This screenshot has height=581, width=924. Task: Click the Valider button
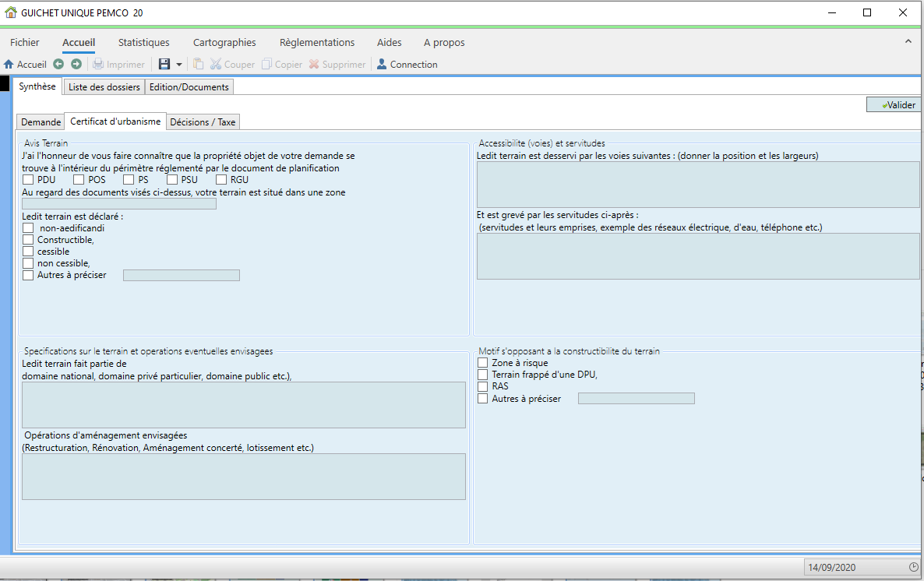(x=893, y=105)
